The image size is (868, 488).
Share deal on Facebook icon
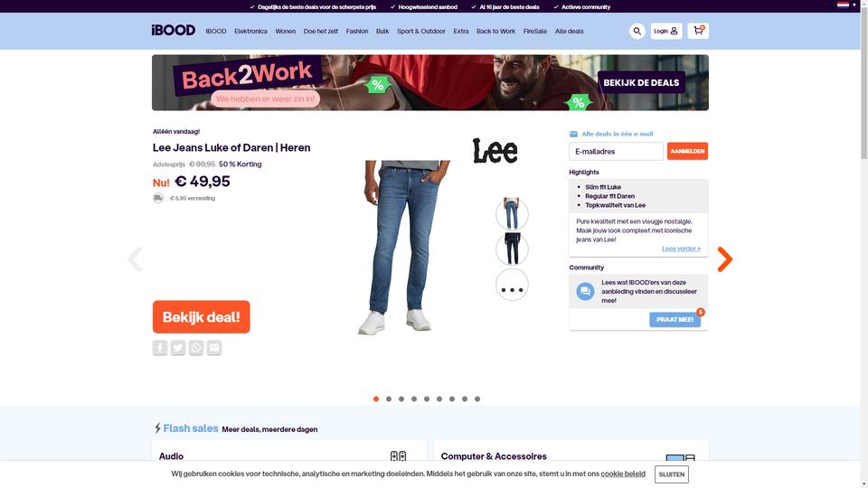(160, 347)
